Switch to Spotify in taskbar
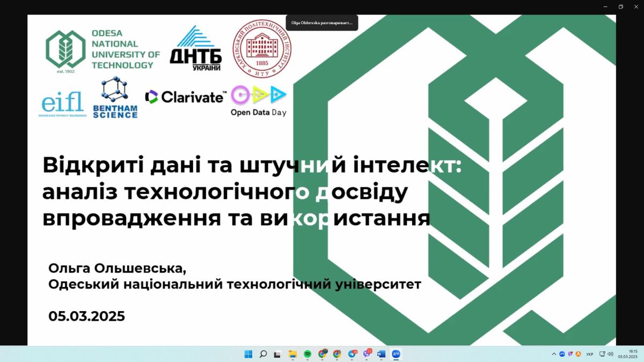This screenshot has height=362, width=644. 308,354
